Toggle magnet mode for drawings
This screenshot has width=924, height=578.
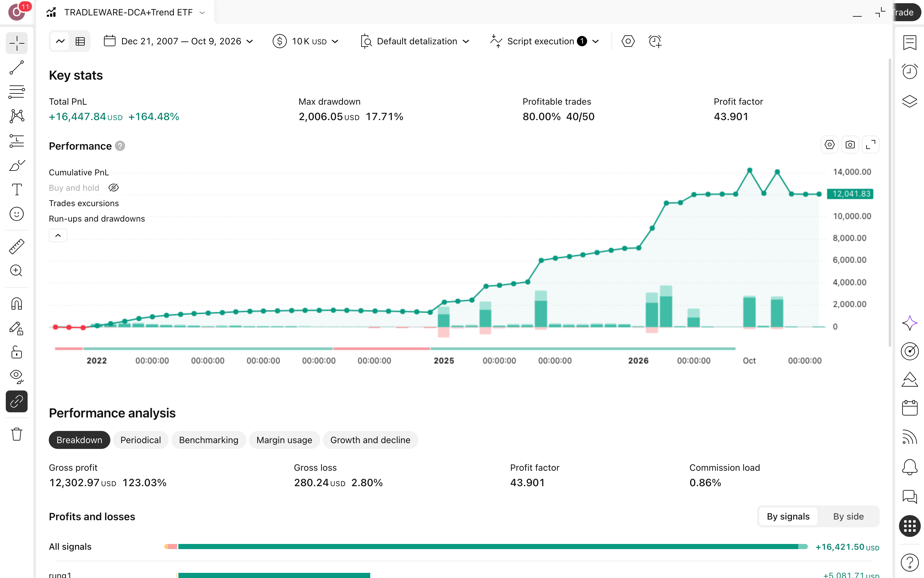coord(17,304)
